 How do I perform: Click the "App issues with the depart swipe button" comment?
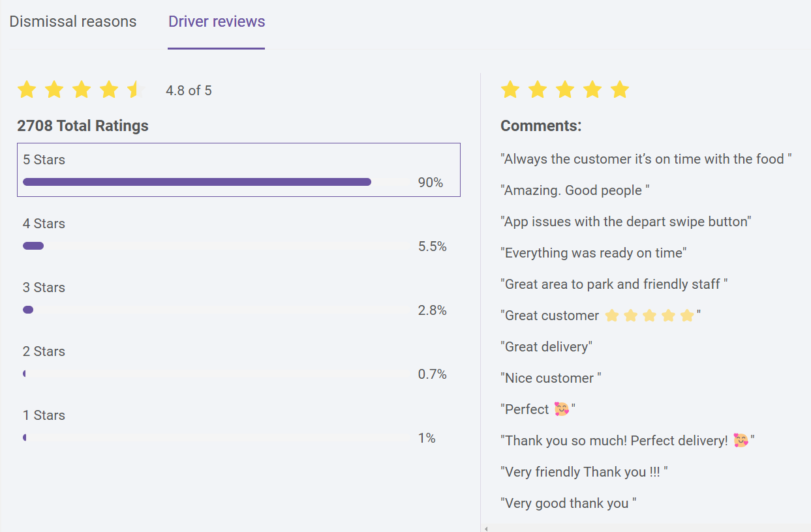pyautogui.click(x=626, y=222)
